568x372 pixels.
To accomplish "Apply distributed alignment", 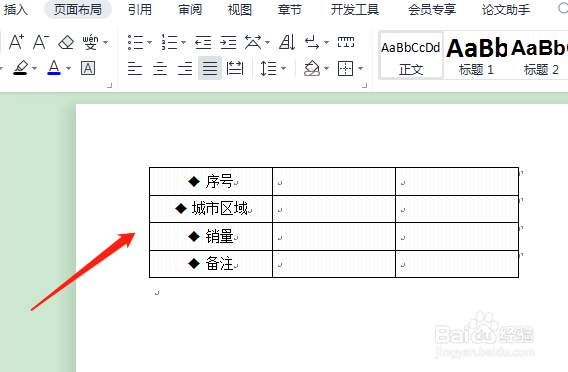I will pyautogui.click(x=235, y=68).
